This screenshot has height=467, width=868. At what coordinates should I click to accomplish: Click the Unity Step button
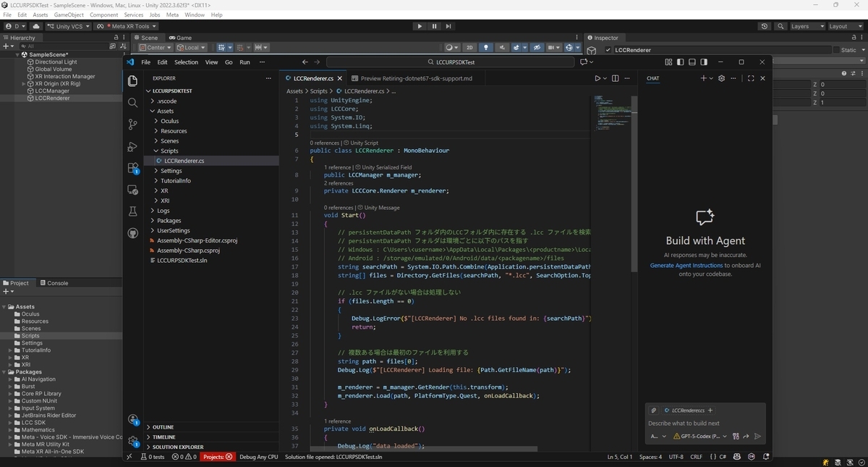pyautogui.click(x=448, y=26)
